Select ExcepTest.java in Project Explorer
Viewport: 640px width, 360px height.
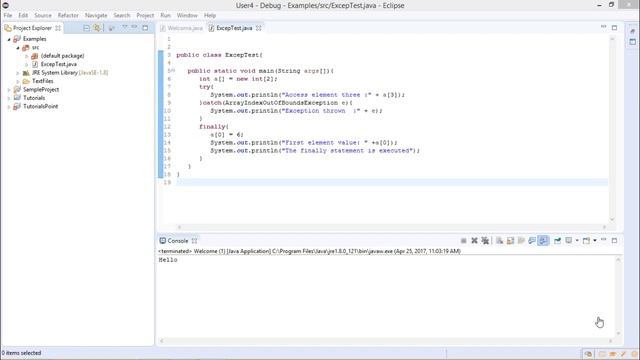[58, 64]
